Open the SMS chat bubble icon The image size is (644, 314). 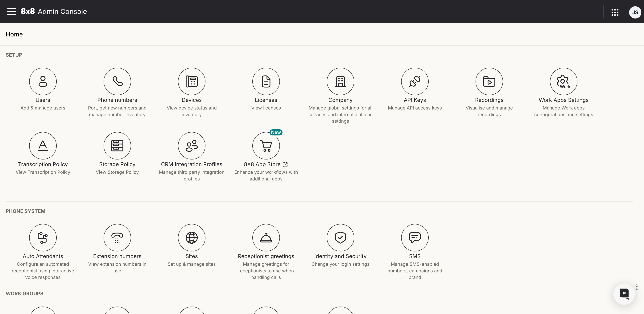pyautogui.click(x=415, y=238)
